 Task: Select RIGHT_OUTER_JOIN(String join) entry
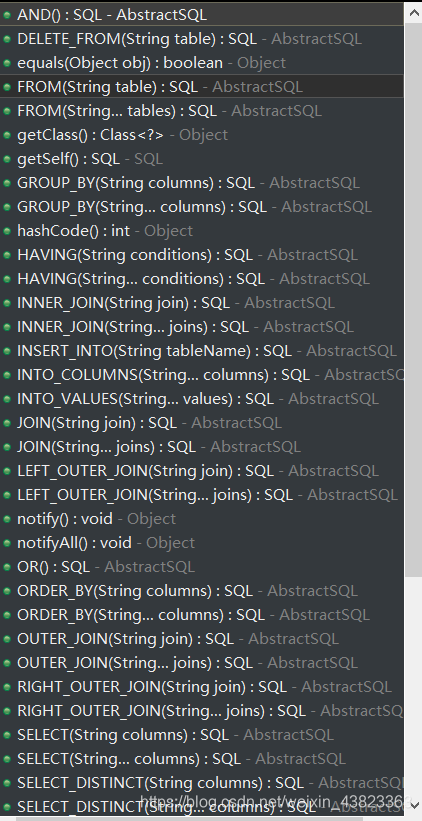tap(202, 687)
